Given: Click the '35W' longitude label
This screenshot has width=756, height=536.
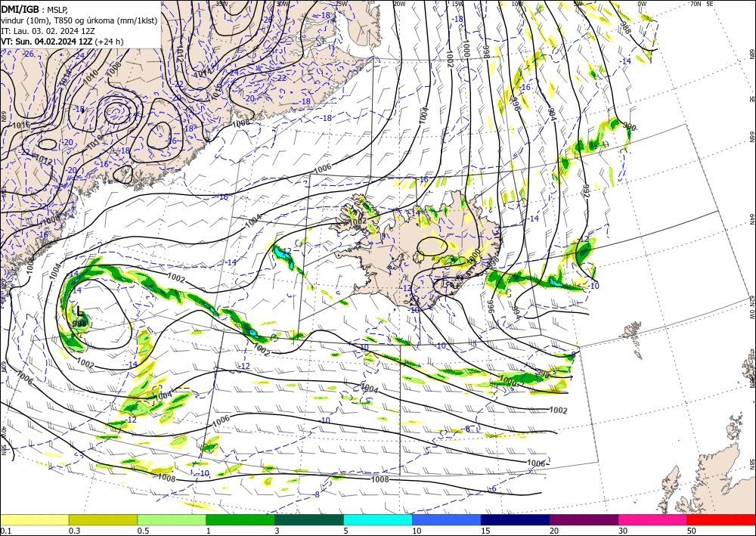Looking at the screenshot, I should pyautogui.click(x=222, y=4).
